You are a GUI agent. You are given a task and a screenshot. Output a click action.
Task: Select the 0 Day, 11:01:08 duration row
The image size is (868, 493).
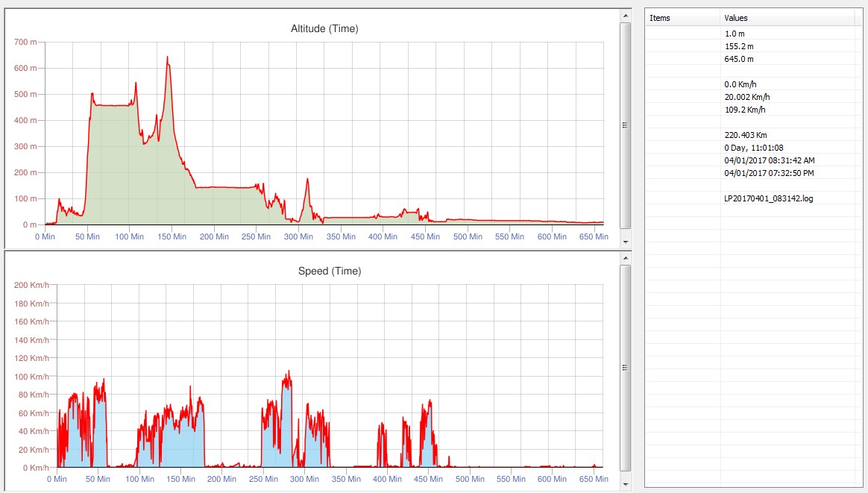pos(753,148)
